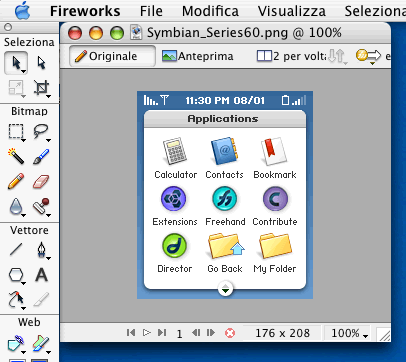The width and height of the screenshot is (406, 362).
Task: Select the Marquee tool
Action: point(16,132)
